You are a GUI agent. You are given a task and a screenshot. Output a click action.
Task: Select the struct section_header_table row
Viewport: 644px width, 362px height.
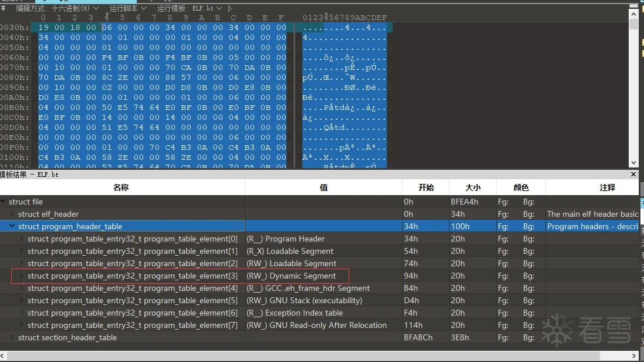click(319, 337)
